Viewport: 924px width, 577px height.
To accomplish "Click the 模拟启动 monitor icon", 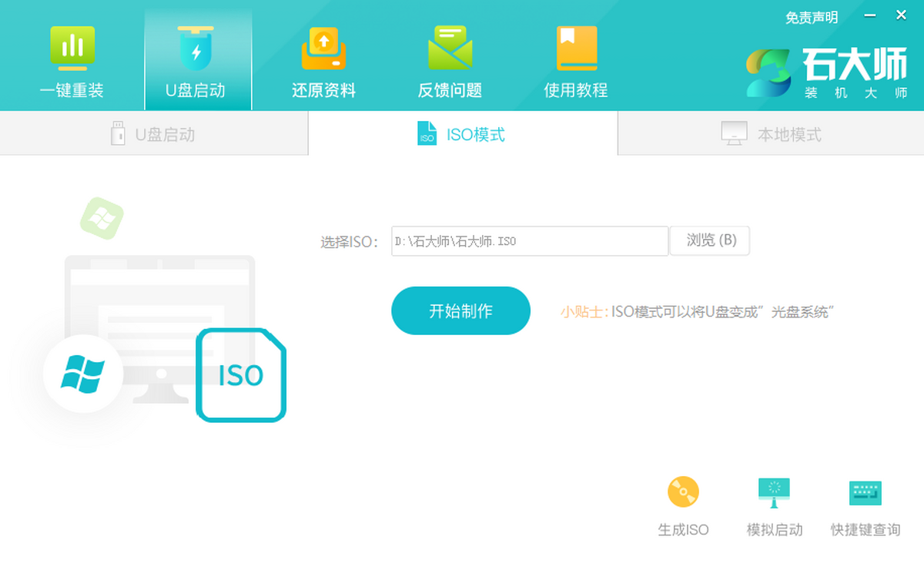I will [x=774, y=493].
